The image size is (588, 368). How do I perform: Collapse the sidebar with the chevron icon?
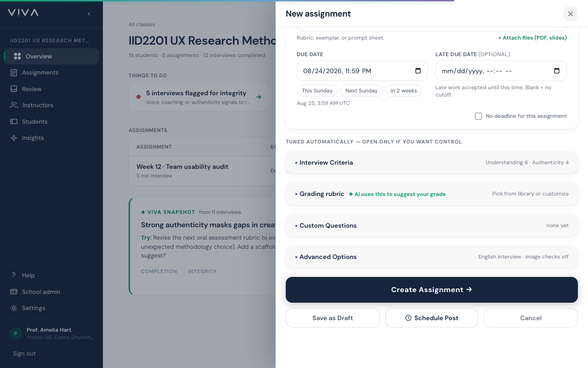coord(89,14)
